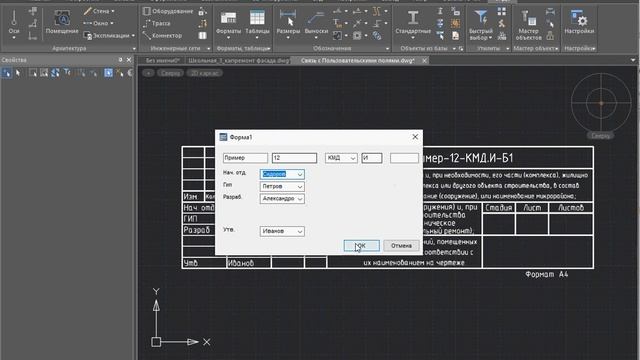The width and height of the screenshot is (640, 360).
Task: Close the Связь с Пользовательскими полями tab
Action: [x=424, y=60]
